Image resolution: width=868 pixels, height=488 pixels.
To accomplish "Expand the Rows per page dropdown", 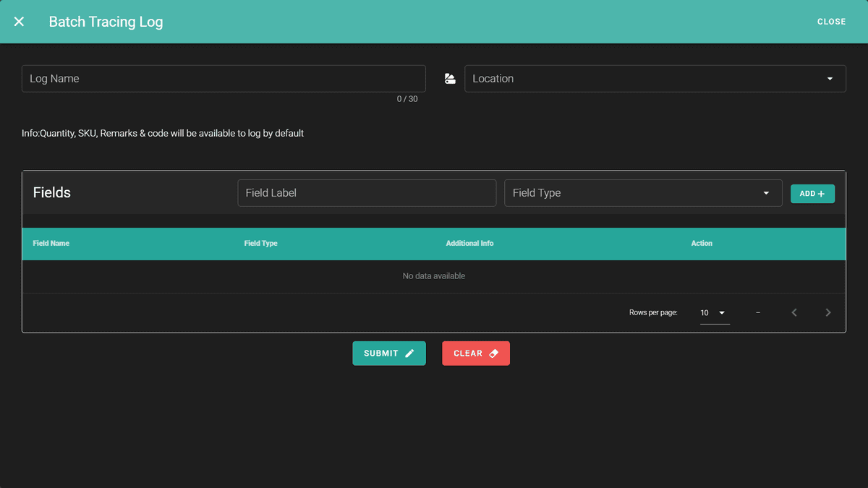I will [x=714, y=313].
